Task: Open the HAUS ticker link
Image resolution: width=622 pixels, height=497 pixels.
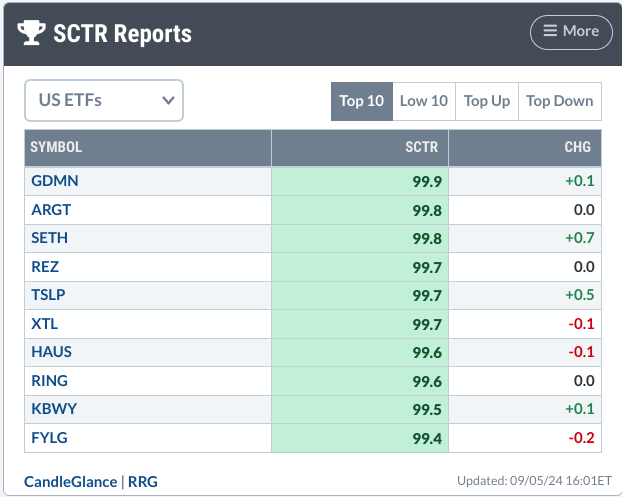Action: 51,352
